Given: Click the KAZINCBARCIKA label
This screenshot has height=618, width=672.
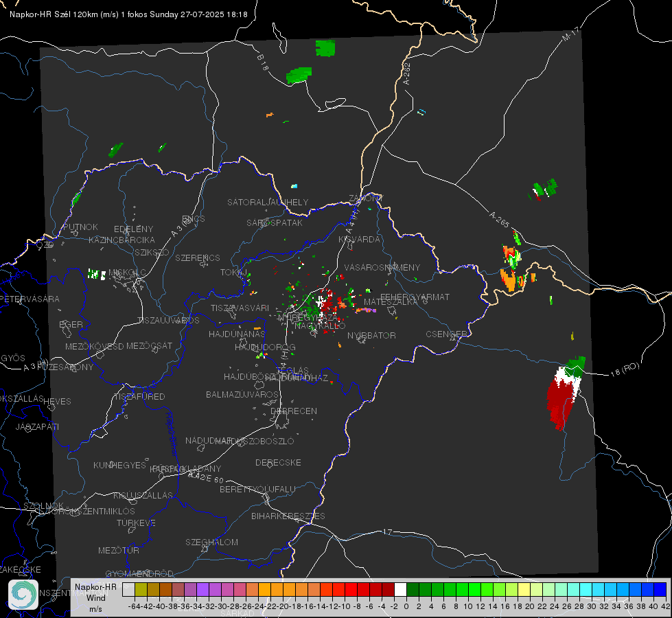Looking at the screenshot, I should (121, 240).
